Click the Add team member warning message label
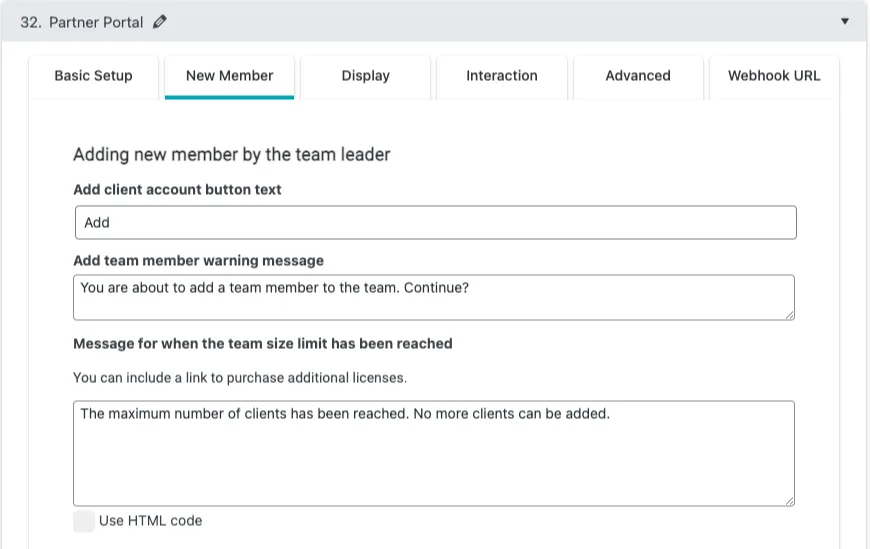 click(x=198, y=260)
